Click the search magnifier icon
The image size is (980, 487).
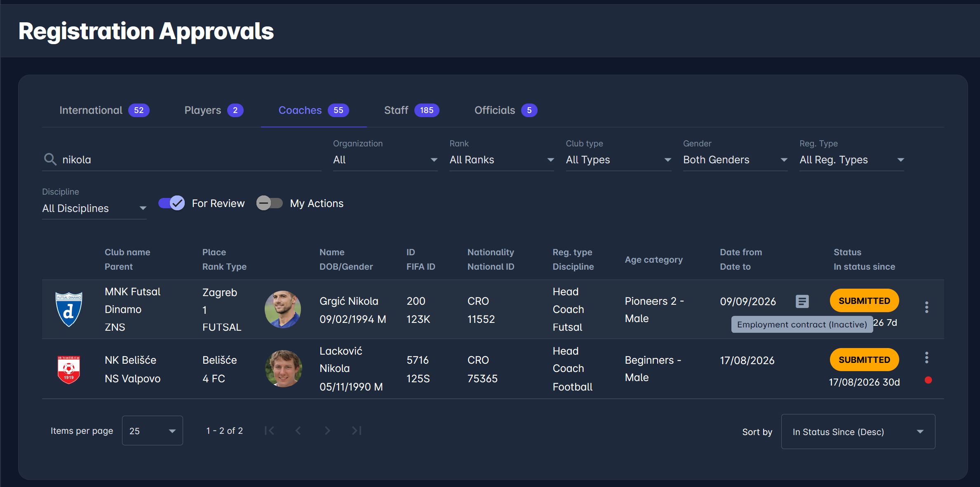click(50, 160)
